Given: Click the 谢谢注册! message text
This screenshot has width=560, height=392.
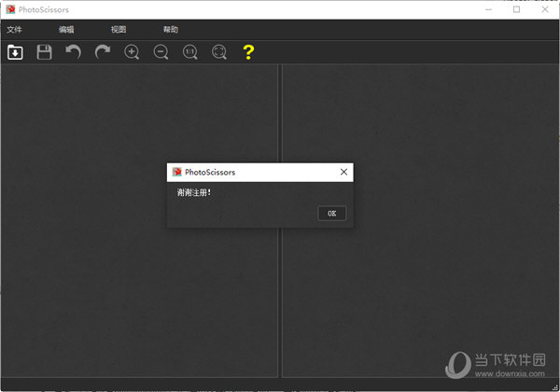Looking at the screenshot, I should coord(194,193).
